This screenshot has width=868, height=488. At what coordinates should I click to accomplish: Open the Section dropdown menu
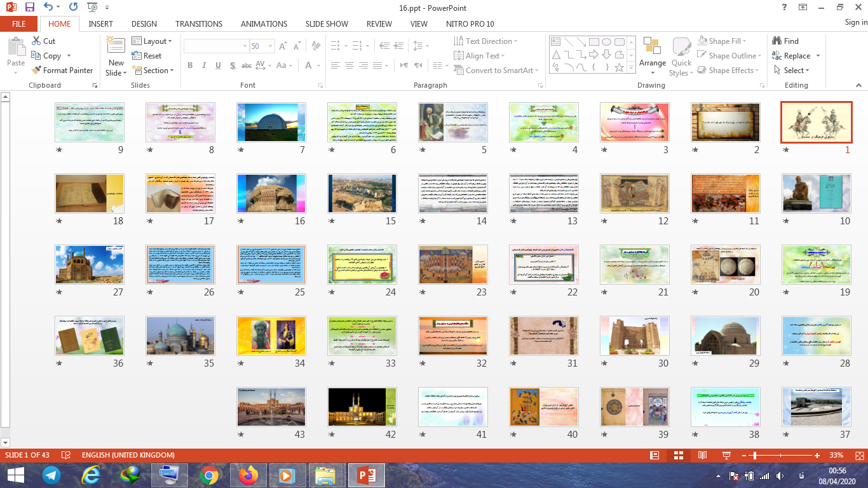[153, 71]
